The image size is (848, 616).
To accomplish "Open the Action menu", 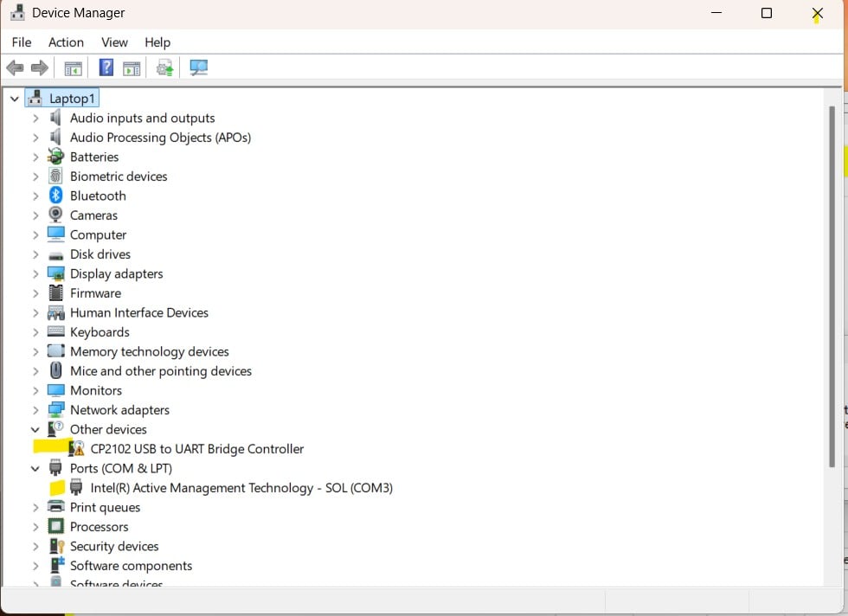I will [x=66, y=42].
